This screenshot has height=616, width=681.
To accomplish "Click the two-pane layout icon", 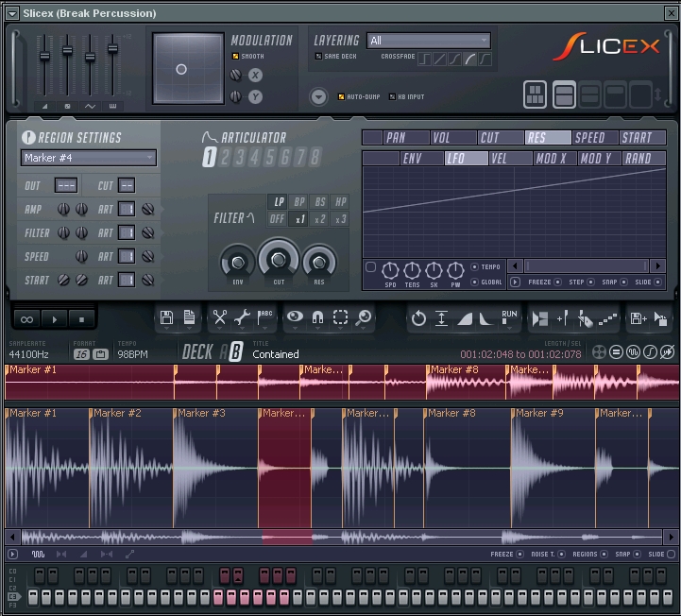I will click(564, 94).
